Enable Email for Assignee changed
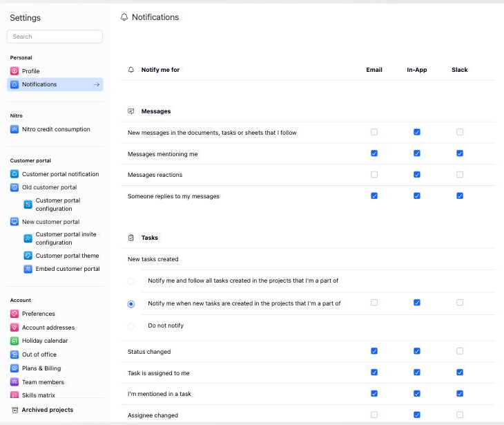Screen dimensions: 504x425 (x=374, y=415)
